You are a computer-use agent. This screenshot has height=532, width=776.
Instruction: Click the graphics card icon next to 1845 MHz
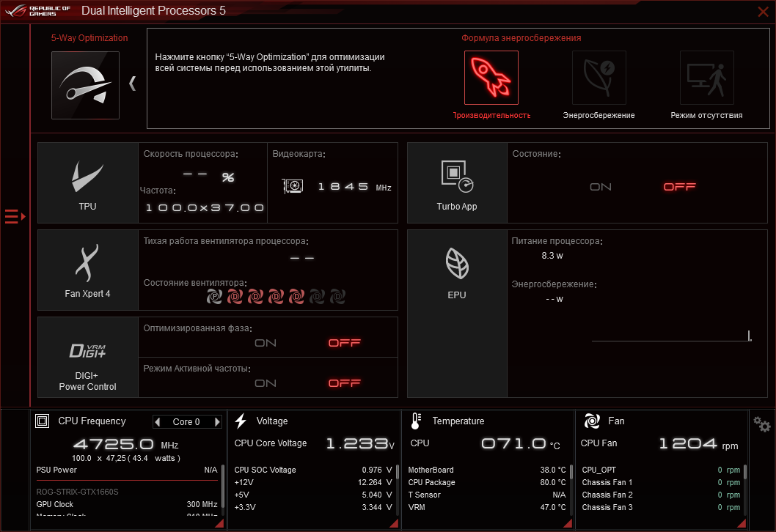(293, 186)
